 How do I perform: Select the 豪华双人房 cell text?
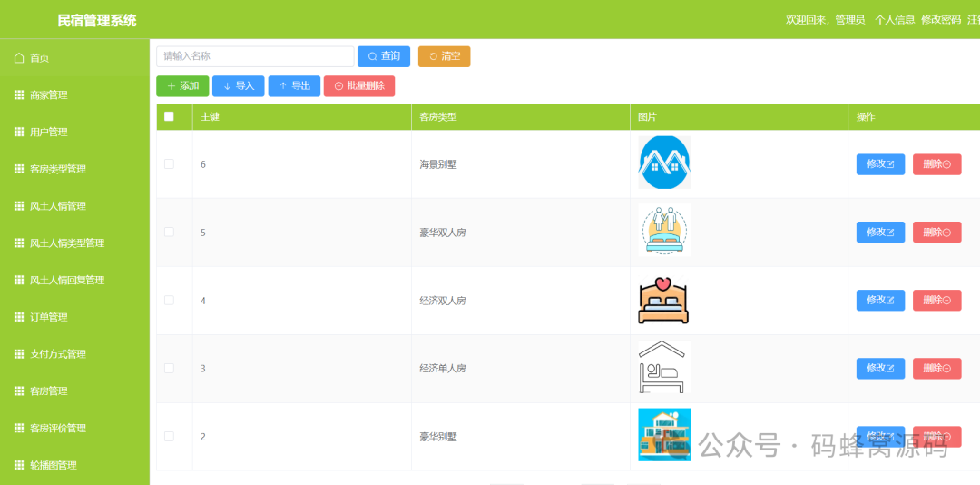(443, 233)
